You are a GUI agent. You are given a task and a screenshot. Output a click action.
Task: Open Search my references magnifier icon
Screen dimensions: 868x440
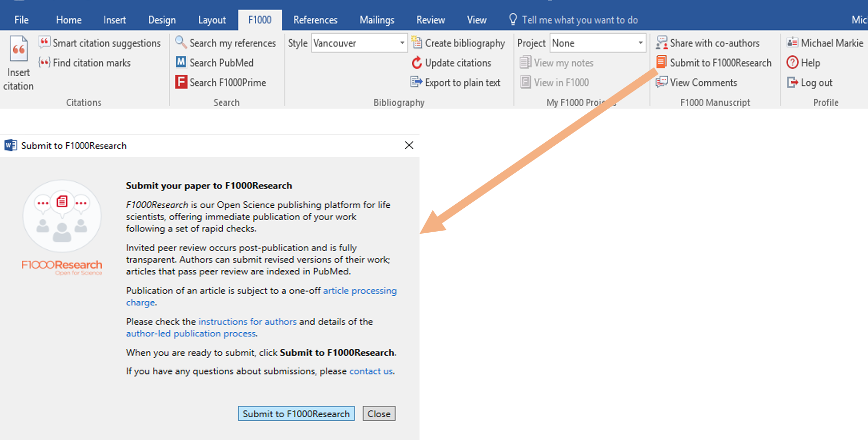point(181,42)
